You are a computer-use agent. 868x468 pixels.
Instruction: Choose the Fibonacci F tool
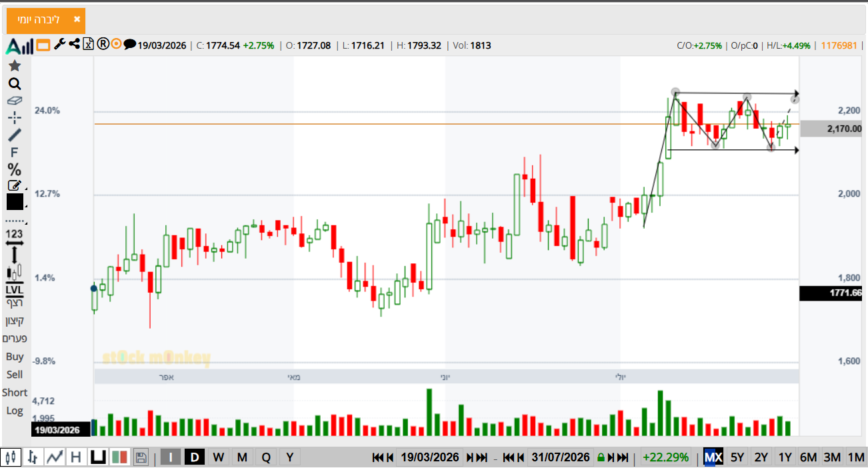click(x=14, y=153)
